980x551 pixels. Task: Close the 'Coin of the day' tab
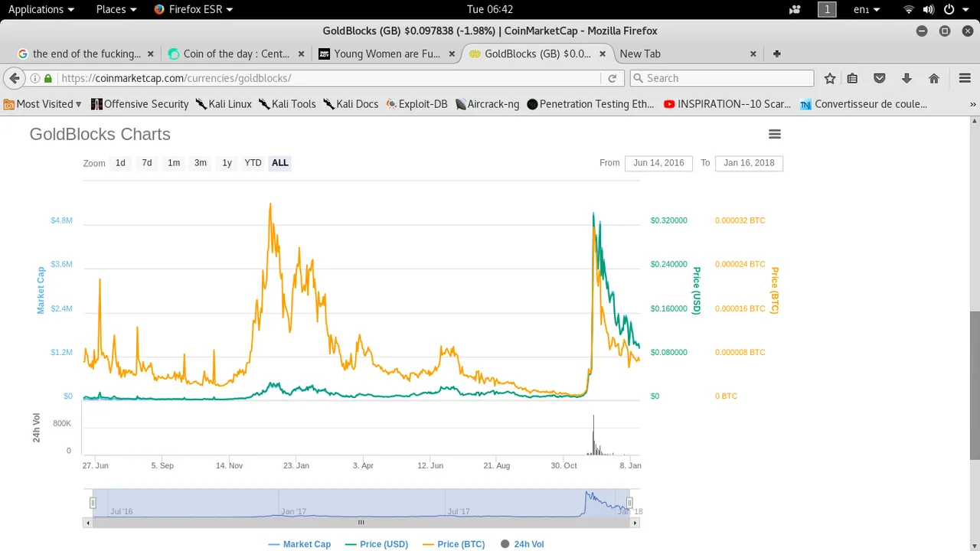tap(302, 54)
